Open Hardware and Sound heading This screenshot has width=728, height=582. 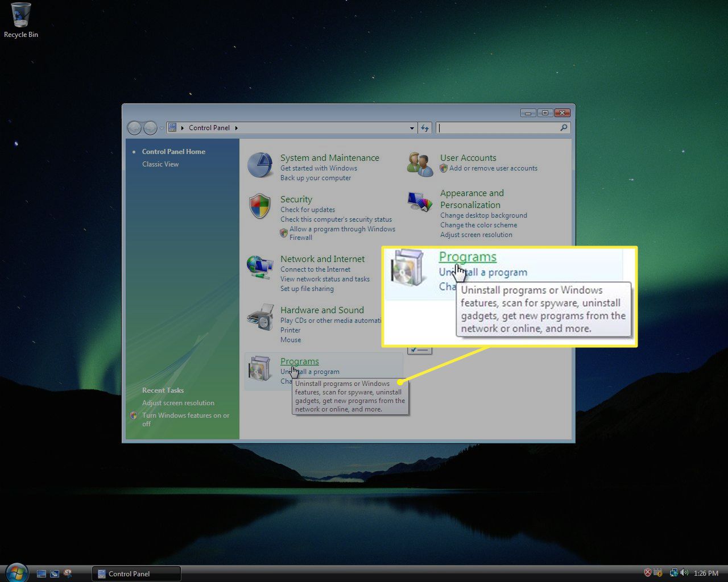point(322,310)
